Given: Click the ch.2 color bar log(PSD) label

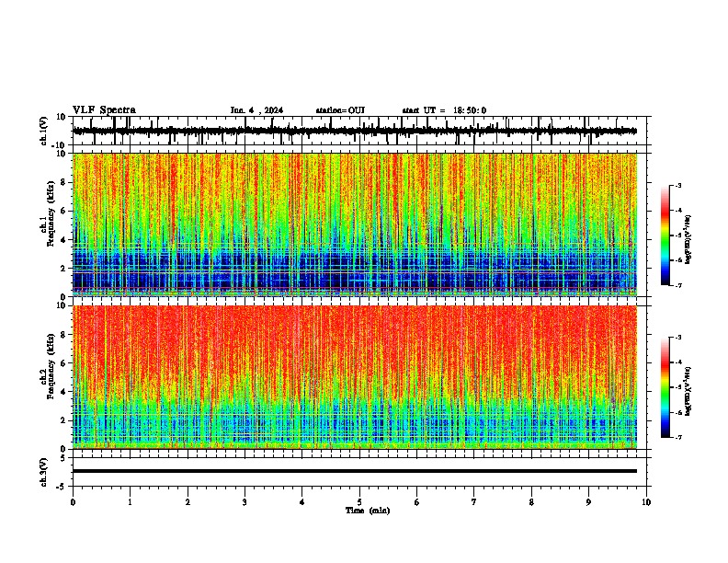Looking at the screenshot, I should point(688,391).
